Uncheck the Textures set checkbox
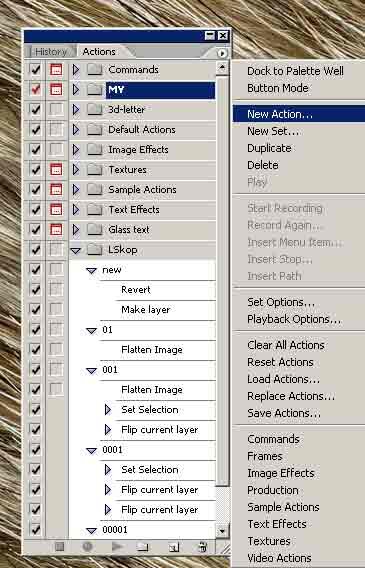The width and height of the screenshot is (365, 568). (x=35, y=170)
